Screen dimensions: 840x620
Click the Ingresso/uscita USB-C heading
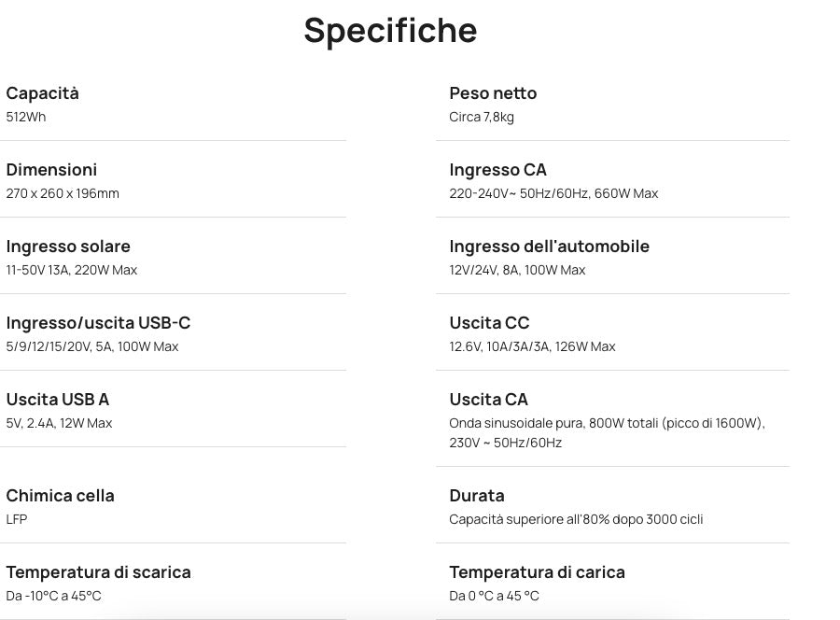tap(98, 323)
